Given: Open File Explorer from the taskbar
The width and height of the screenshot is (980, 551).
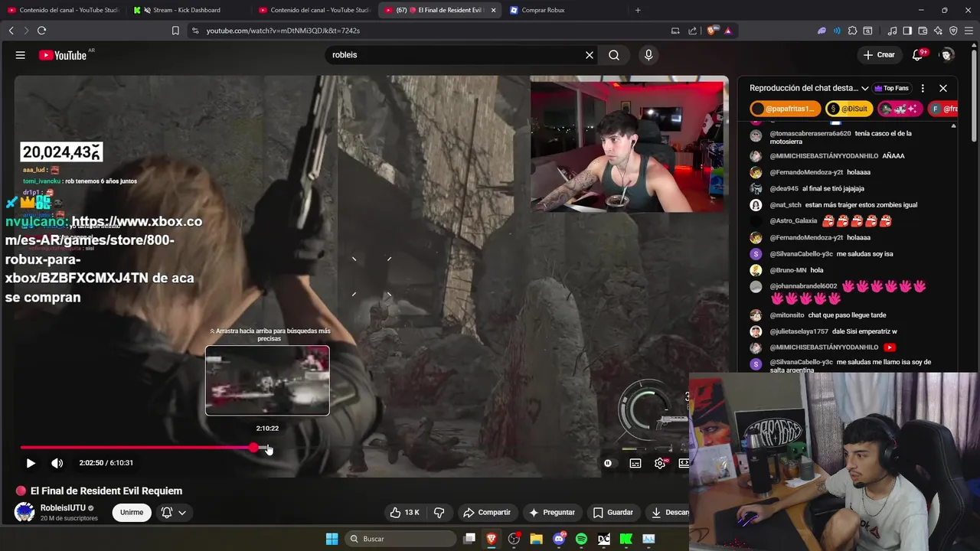Looking at the screenshot, I should click(537, 539).
